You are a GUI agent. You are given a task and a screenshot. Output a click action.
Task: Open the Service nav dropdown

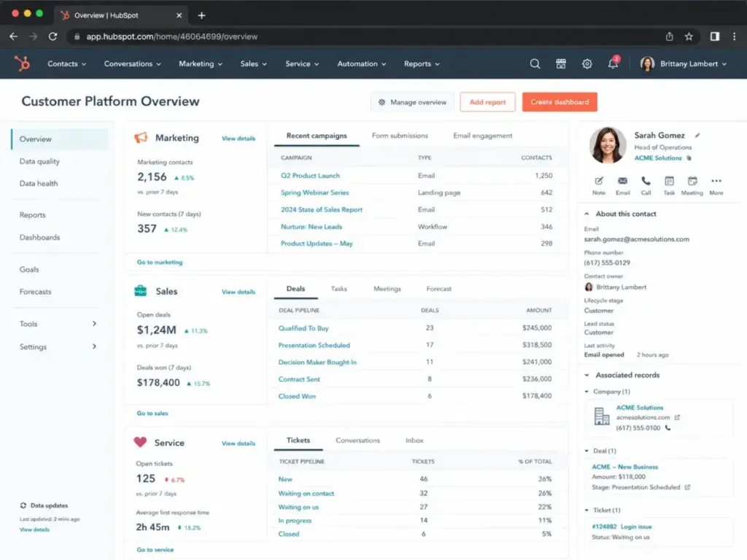coord(302,64)
